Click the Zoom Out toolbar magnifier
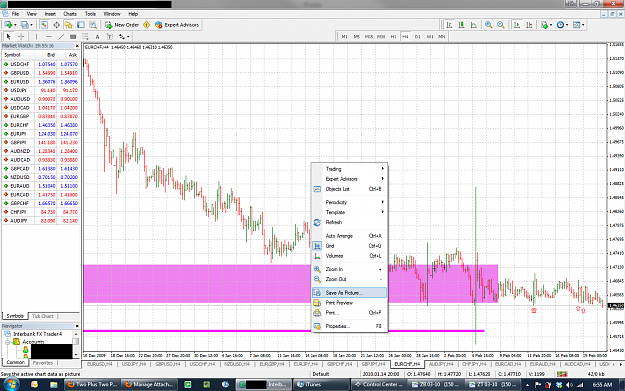The height and width of the screenshot is (391, 625). point(501,25)
